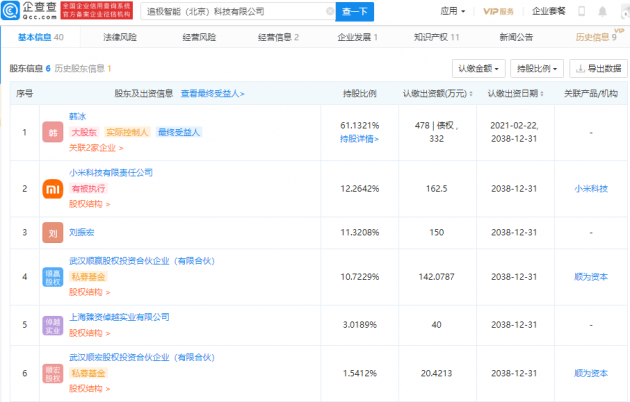Switch to 知识产权 tab
The image size is (630, 402).
tap(436, 37)
